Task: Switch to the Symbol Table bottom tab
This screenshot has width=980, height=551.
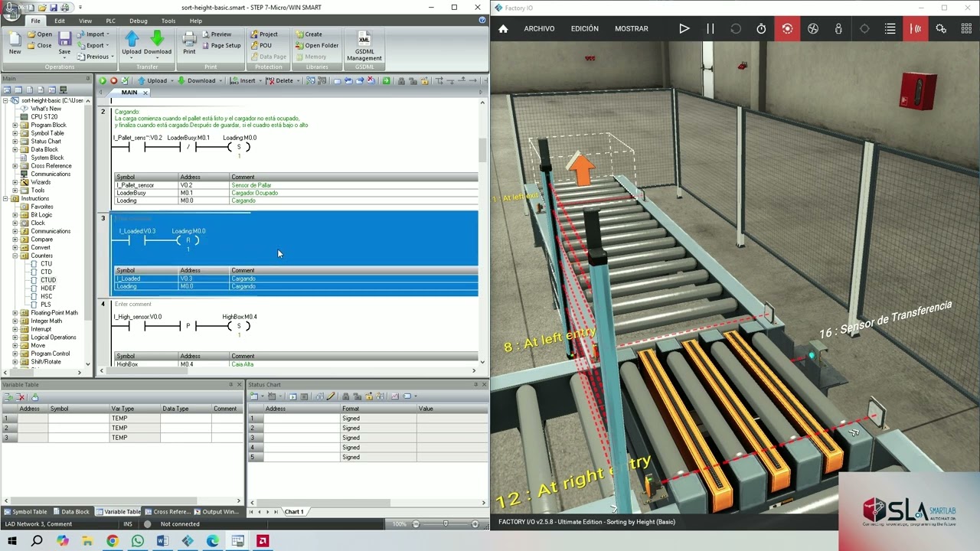Action: point(25,512)
